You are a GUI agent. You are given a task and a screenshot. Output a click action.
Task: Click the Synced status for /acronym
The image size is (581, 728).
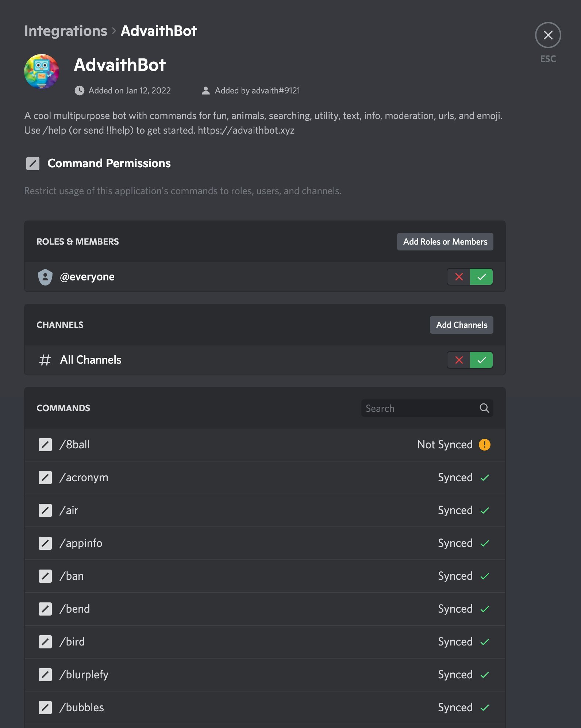click(455, 478)
